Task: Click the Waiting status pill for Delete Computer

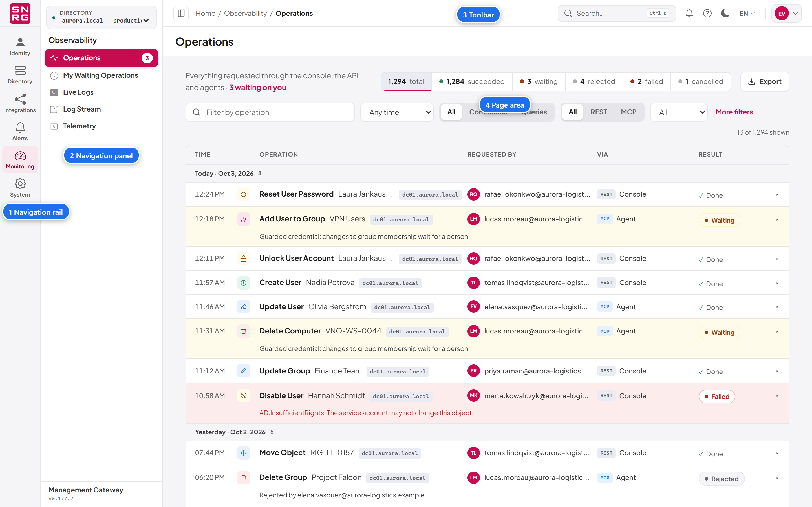Action: coord(719,332)
